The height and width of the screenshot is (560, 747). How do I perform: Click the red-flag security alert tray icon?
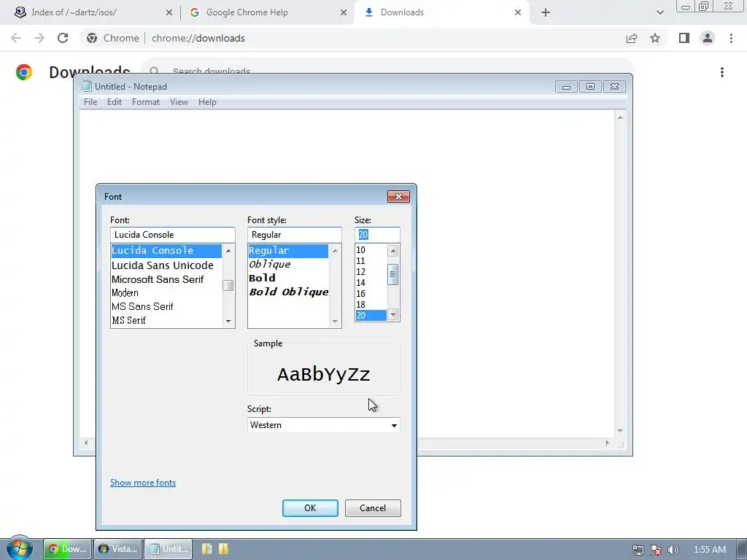click(x=656, y=550)
